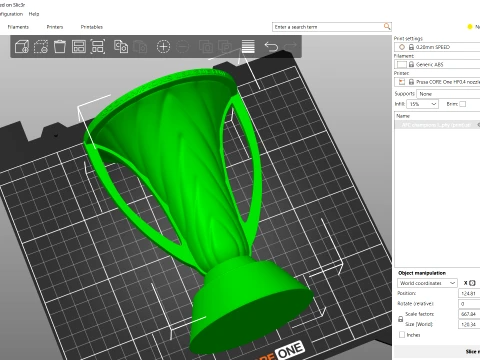Click the lock icon beside Generic ABS

[x=411, y=64]
